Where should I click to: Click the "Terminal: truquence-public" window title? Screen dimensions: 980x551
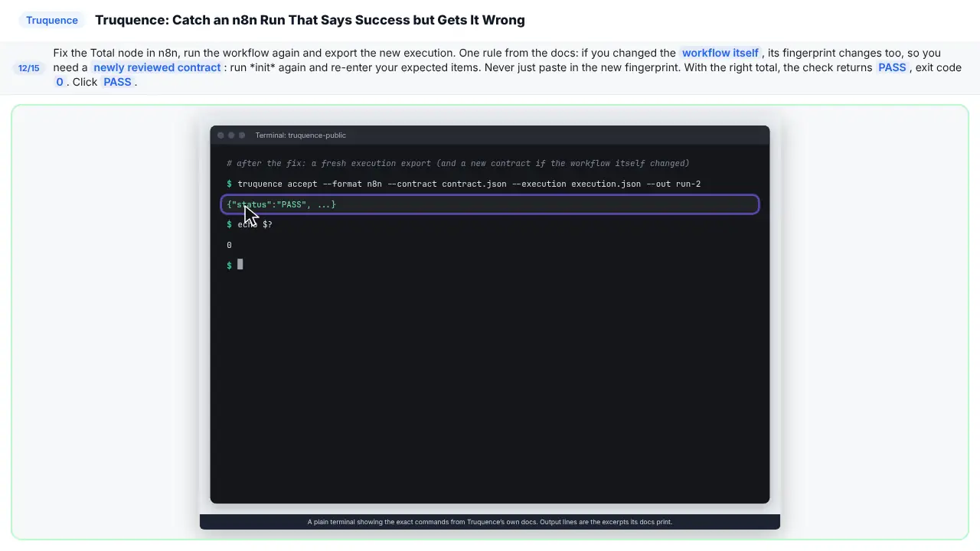(301, 135)
